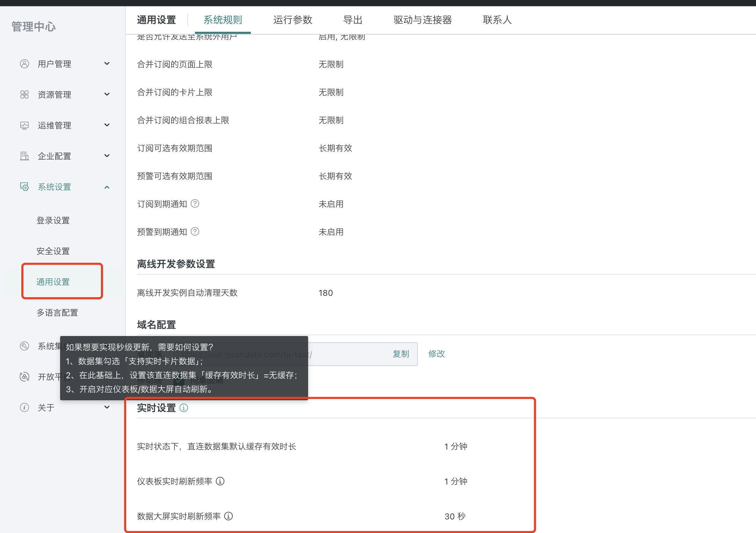The width and height of the screenshot is (756, 533).
Task: 点击关于菜单的信息圆圈图标
Action: tap(24, 407)
